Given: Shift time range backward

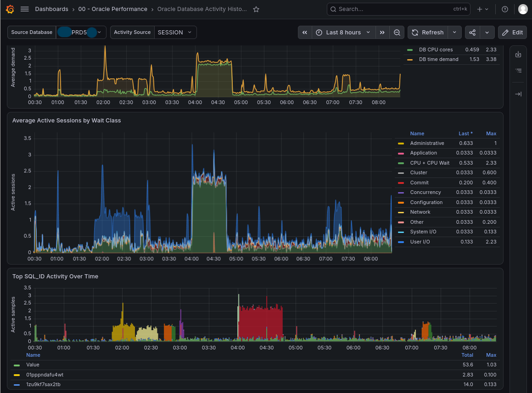Looking at the screenshot, I should click(305, 33).
